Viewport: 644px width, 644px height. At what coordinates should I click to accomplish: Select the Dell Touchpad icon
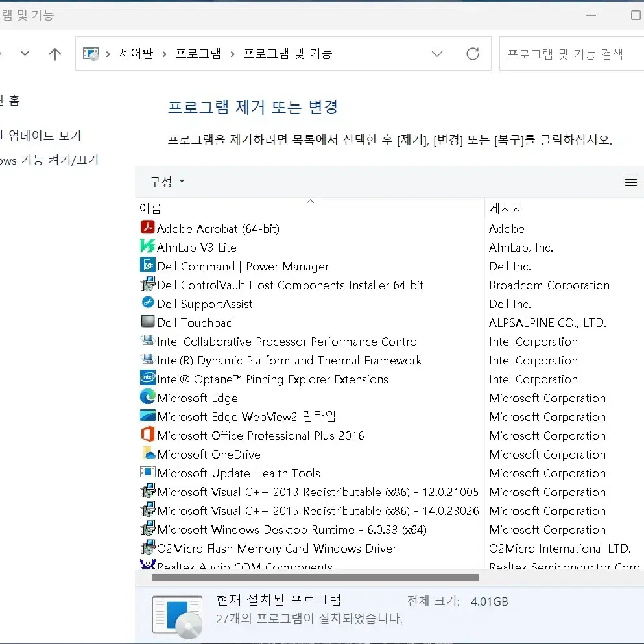coord(147,321)
